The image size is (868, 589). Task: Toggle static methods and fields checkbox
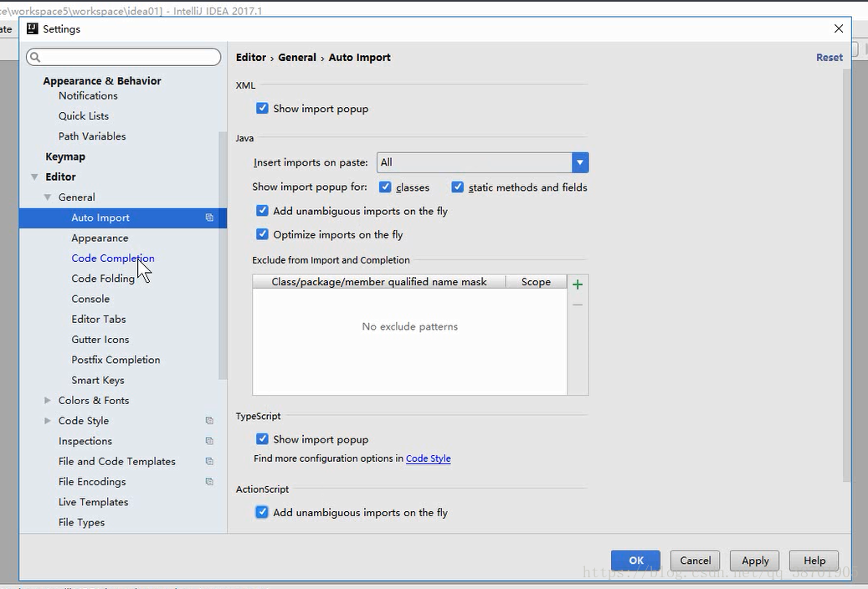pos(457,187)
